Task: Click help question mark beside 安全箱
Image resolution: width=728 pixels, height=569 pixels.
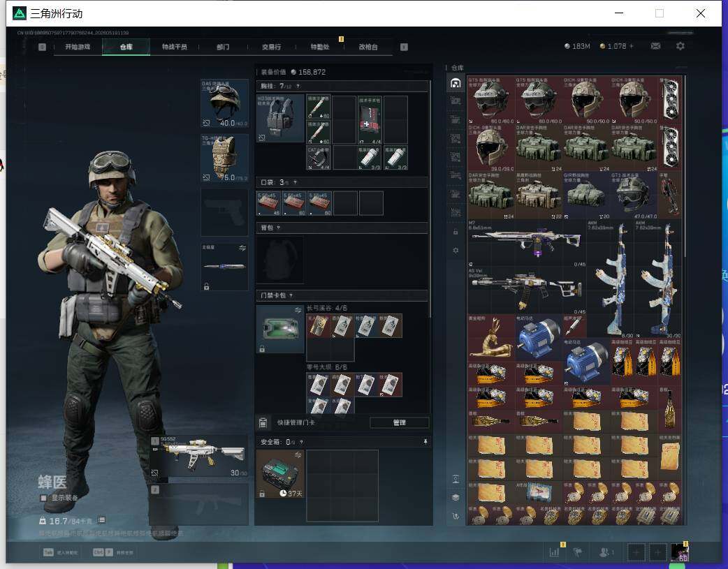Action: [x=301, y=443]
